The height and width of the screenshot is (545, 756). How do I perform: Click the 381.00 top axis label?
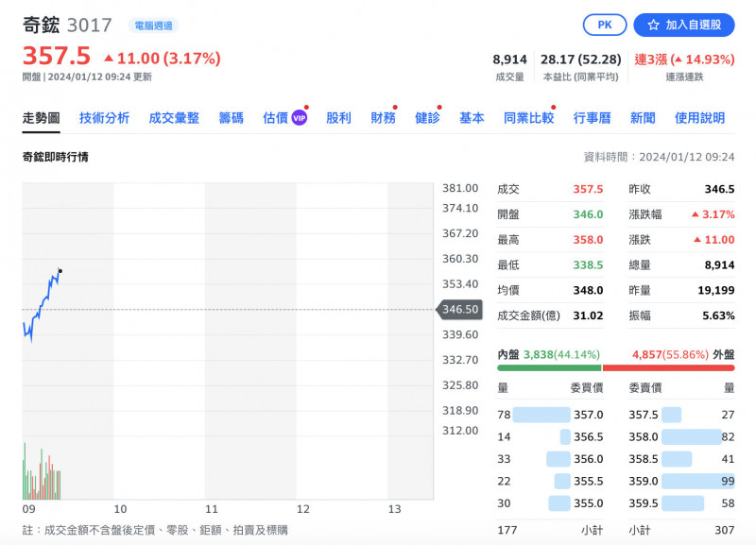(460, 188)
